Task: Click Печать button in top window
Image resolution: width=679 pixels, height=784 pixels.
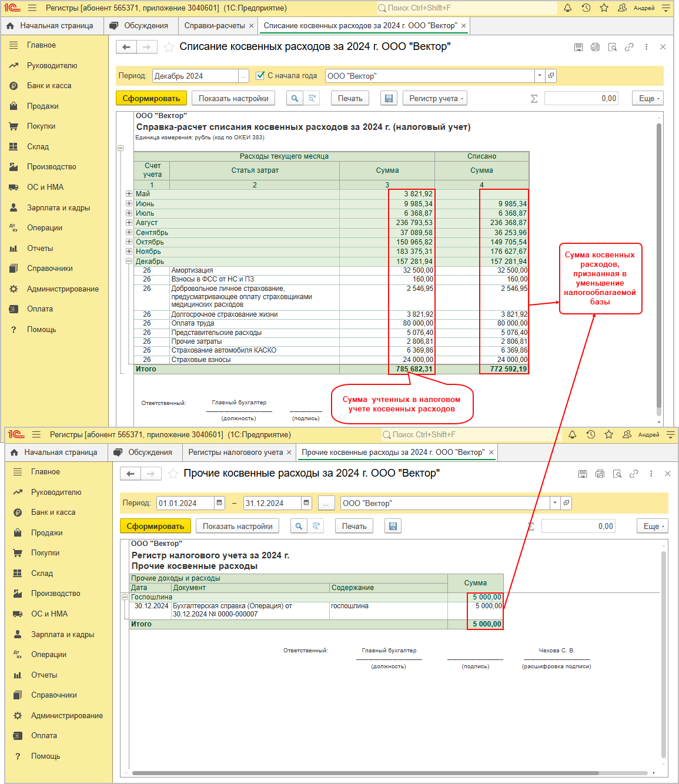Action: pos(350,98)
